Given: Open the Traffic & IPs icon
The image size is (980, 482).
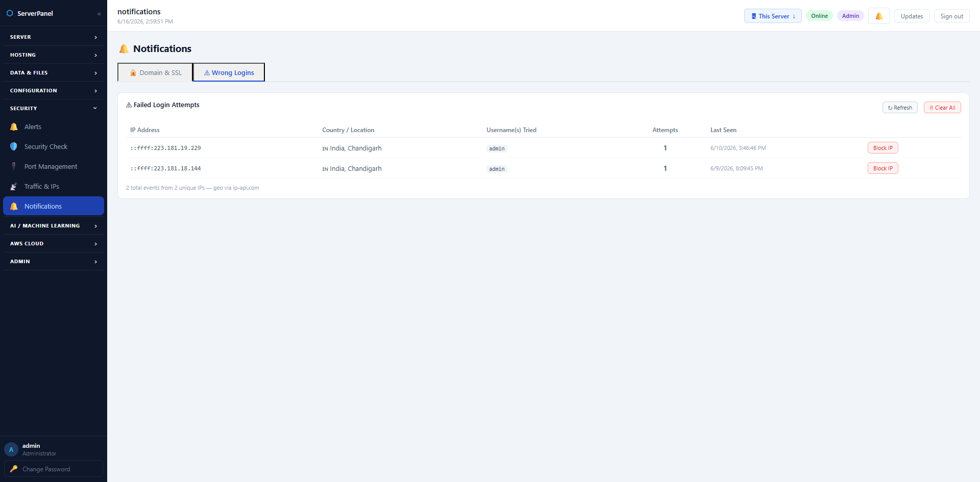Looking at the screenshot, I should pos(14,187).
